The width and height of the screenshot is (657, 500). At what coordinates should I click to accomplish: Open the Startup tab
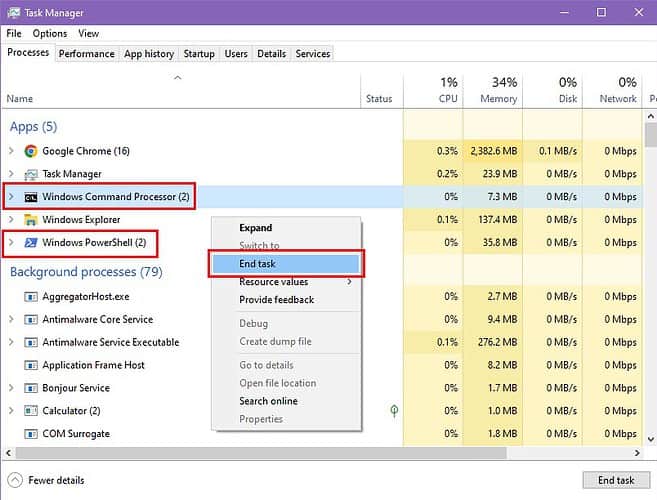point(201,54)
